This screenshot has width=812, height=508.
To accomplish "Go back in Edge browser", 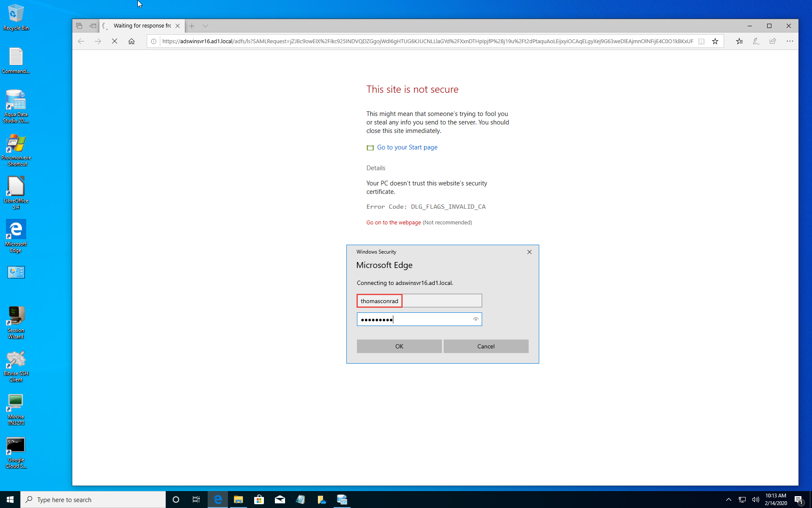I will [x=81, y=41].
